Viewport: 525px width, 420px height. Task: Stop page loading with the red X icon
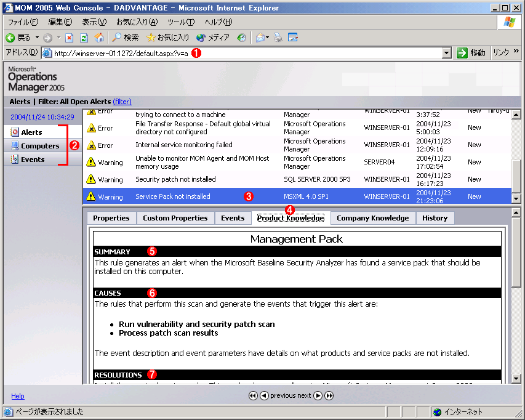tap(69, 38)
